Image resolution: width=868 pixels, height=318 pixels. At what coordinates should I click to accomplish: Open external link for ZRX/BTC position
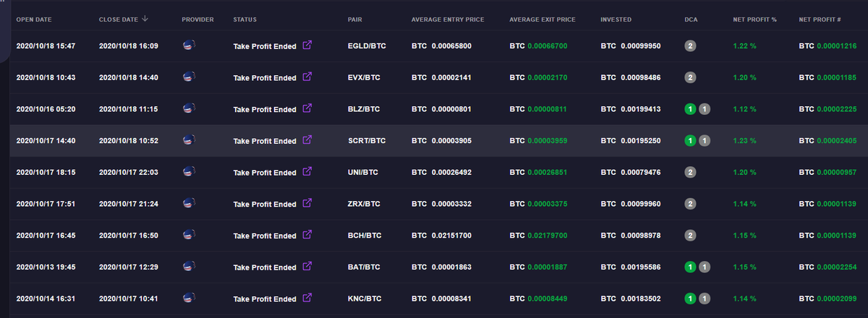307,203
